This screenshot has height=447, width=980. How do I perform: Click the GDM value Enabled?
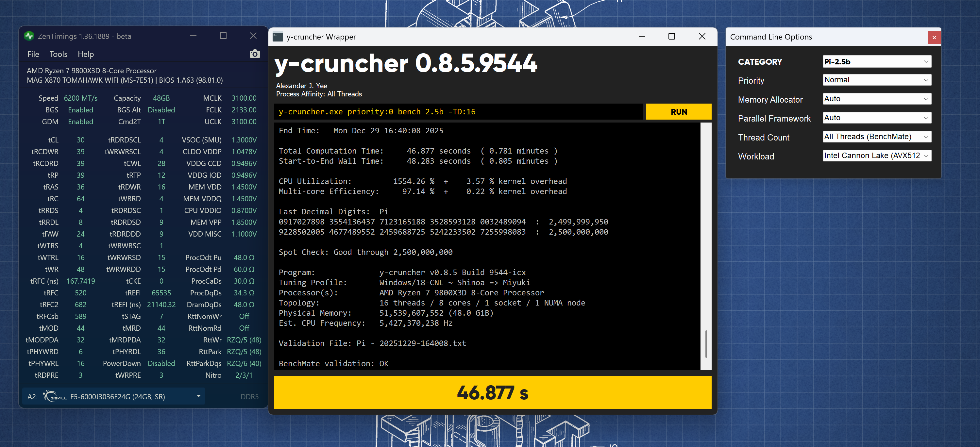click(x=81, y=122)
